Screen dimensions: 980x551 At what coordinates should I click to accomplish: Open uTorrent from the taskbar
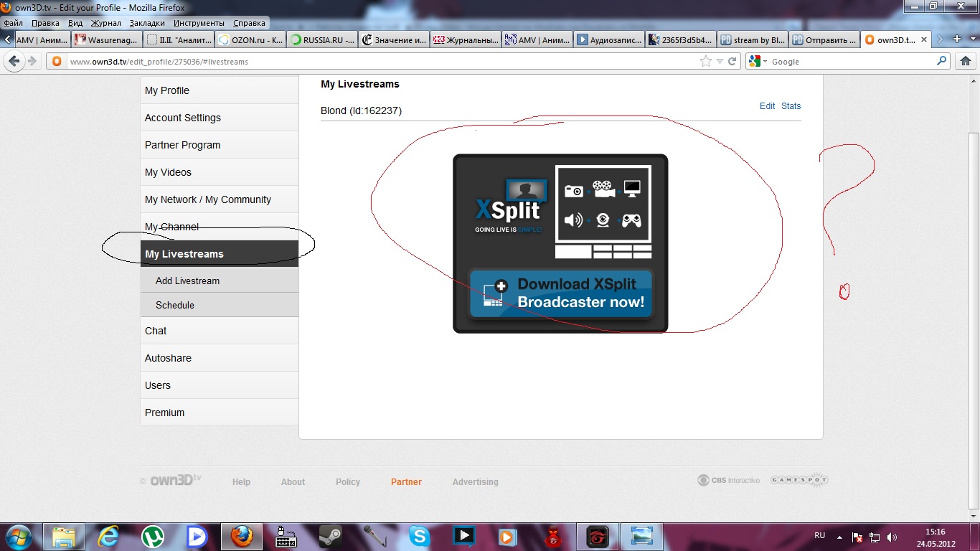point(153,536)
